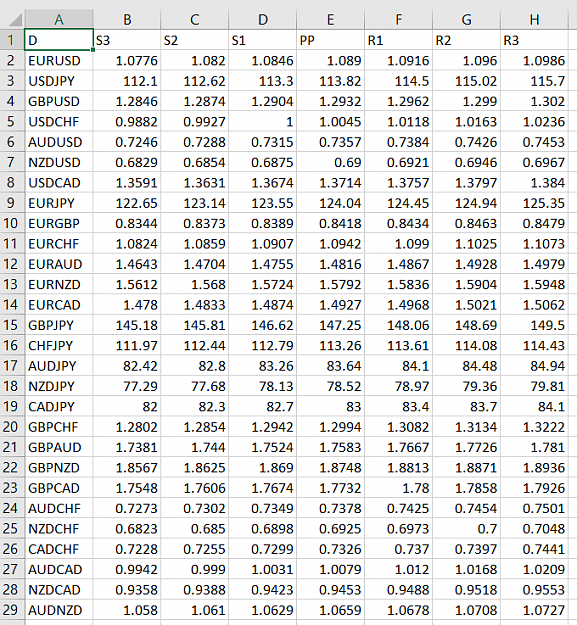Click CADJPY PP value 83
Viewport: 577px width, 625px height.
coord(330,406)
